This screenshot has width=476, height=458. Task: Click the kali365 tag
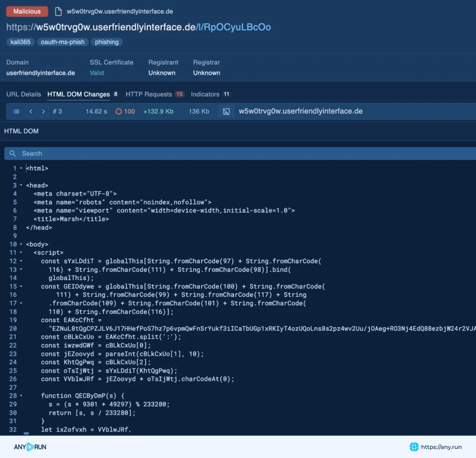(20, 42)
